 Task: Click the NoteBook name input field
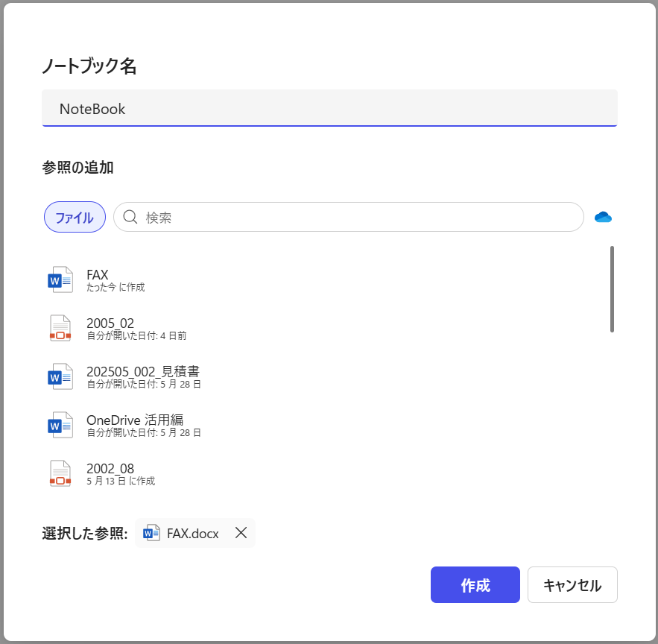tap(328, 108)
